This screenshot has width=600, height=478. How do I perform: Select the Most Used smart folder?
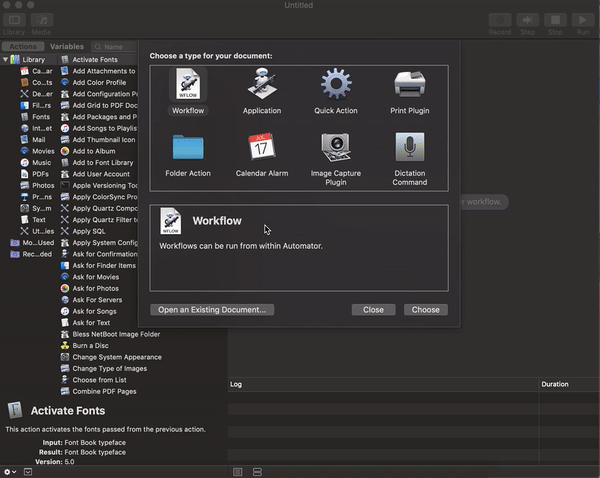point(33,243)
